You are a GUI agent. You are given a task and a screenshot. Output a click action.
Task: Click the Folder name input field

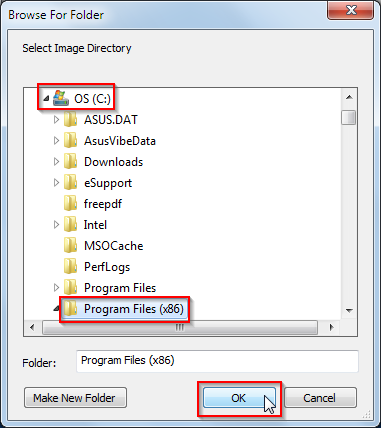click(217, 361)
